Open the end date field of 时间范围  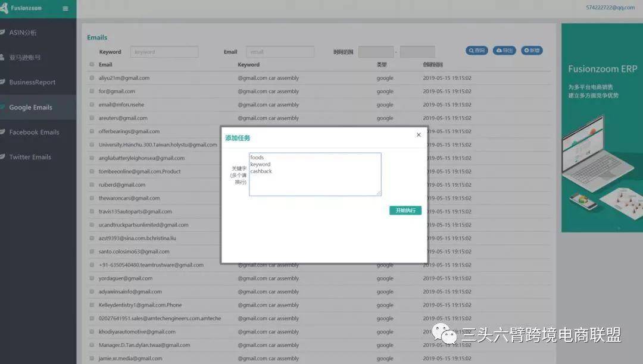pyautogui.click(x=417, y=52)
